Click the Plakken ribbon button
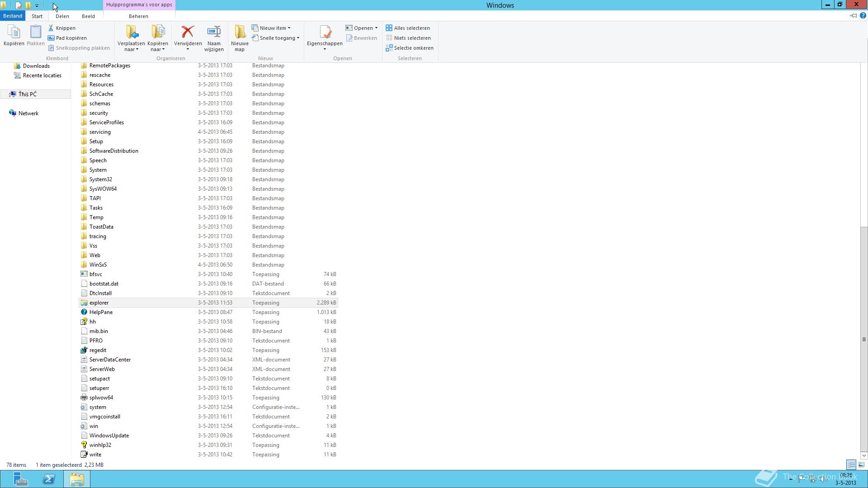The height and width of the screenshot is (488, 868). [x=35, y=35]
